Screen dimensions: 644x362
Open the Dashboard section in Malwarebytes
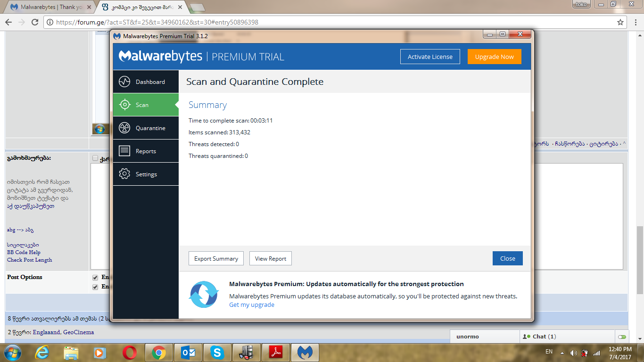pyautogui.click(x=146, y=82)
